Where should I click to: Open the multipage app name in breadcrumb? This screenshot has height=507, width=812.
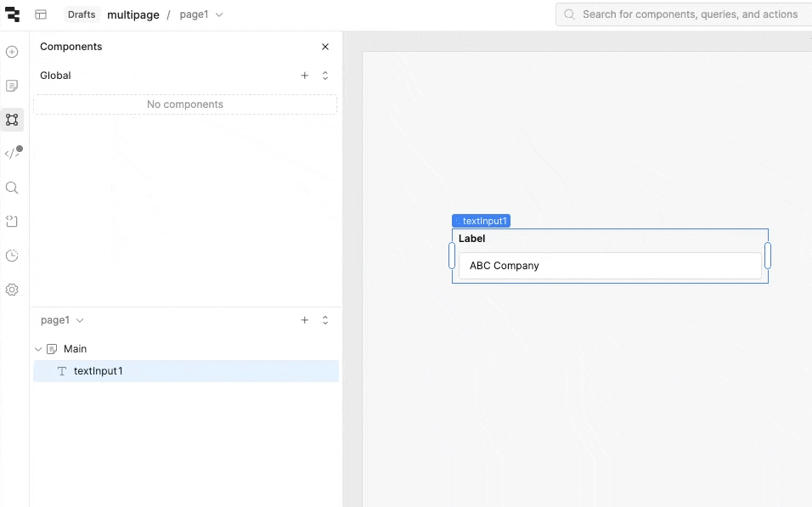pos(132,14)
